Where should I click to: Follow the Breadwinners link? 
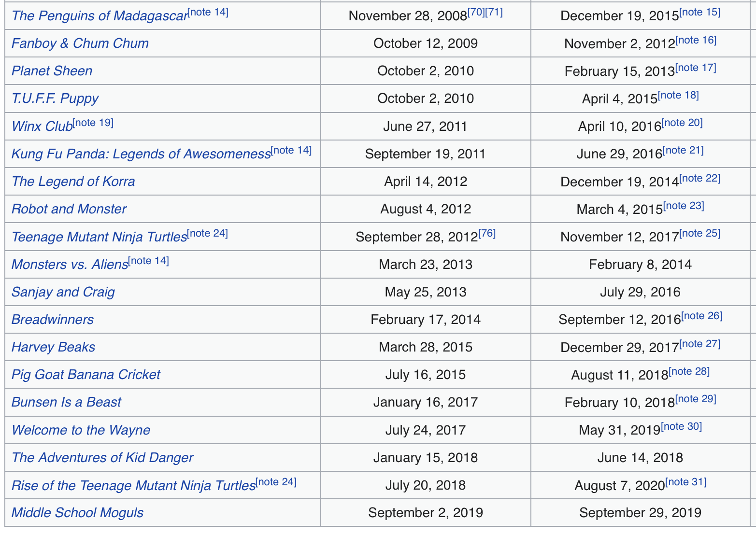[53, 320]
